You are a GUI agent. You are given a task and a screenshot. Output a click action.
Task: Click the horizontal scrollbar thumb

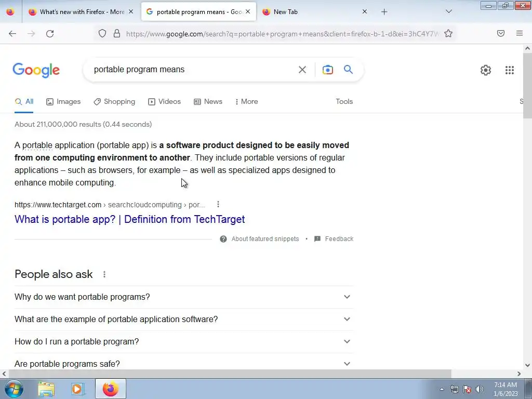pos(230,374)
